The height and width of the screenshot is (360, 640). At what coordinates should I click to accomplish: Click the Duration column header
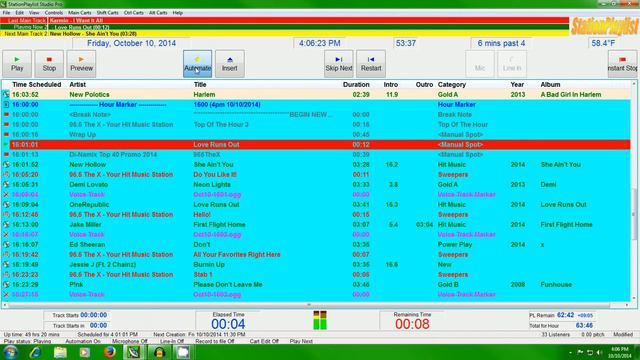356,84
